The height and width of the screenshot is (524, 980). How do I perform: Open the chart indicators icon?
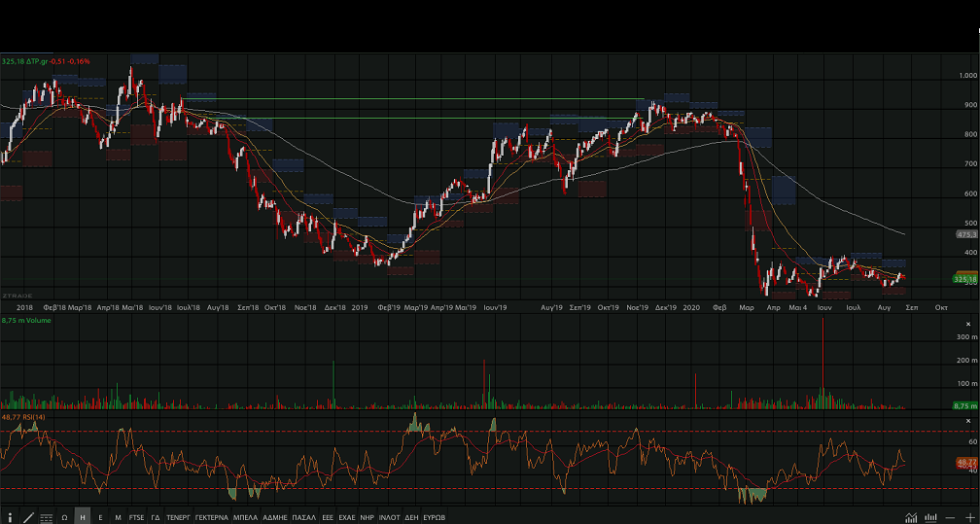coord(910,517)
